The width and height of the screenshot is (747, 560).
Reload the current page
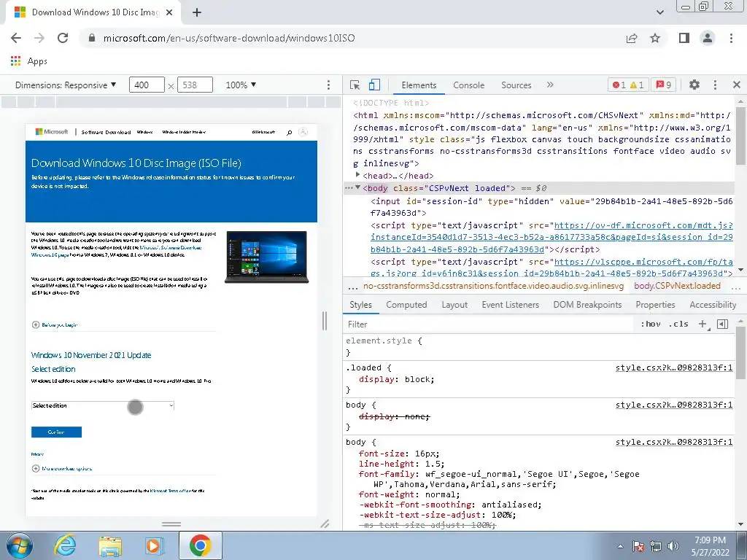pyautogui.click(x=63, y=38)
